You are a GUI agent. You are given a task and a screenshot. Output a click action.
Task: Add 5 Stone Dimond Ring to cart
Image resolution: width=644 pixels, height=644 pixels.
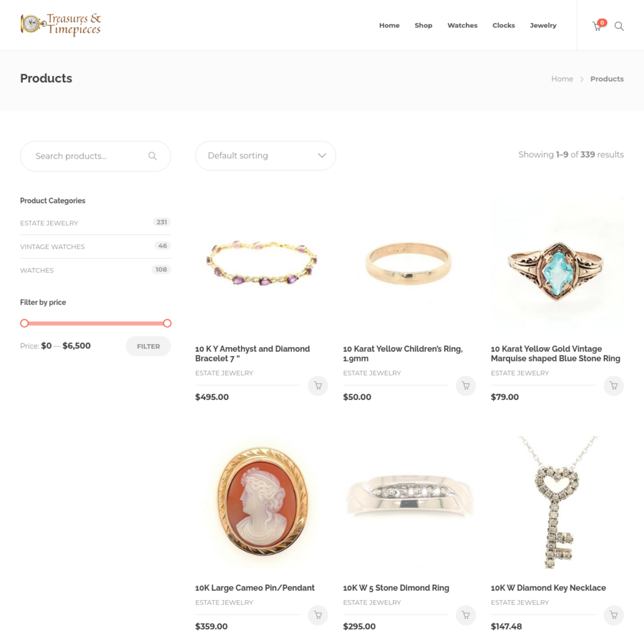(466, 615)
